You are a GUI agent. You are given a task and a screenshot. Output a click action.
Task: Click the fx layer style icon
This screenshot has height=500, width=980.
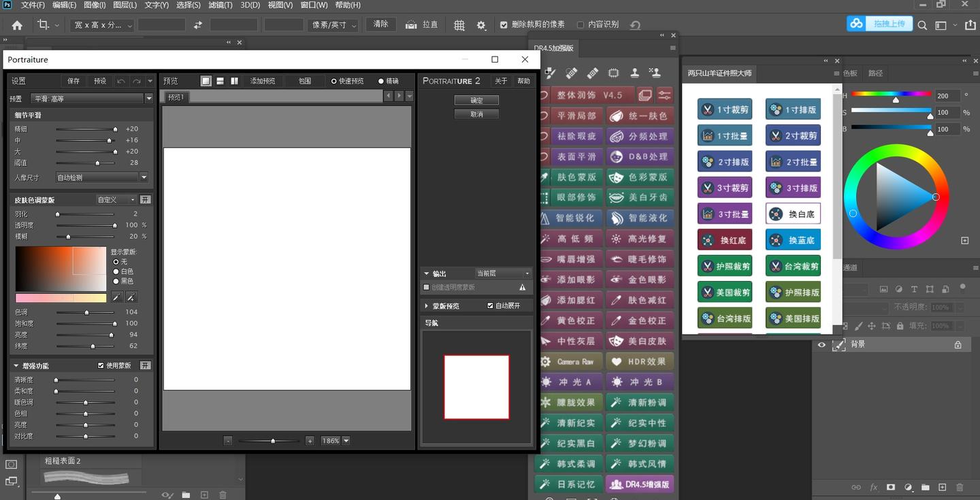tap(874, 487)
